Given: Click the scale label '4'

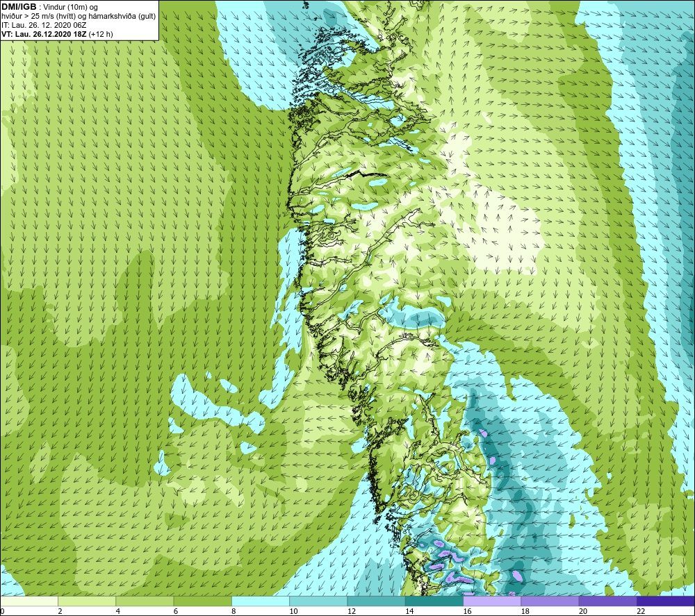Looking at the screenshot, I should click(x=118, y=612).
